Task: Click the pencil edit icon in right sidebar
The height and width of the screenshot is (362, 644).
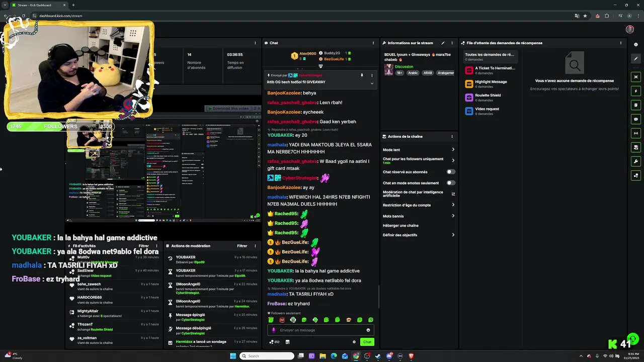Action: coord(636,59)
